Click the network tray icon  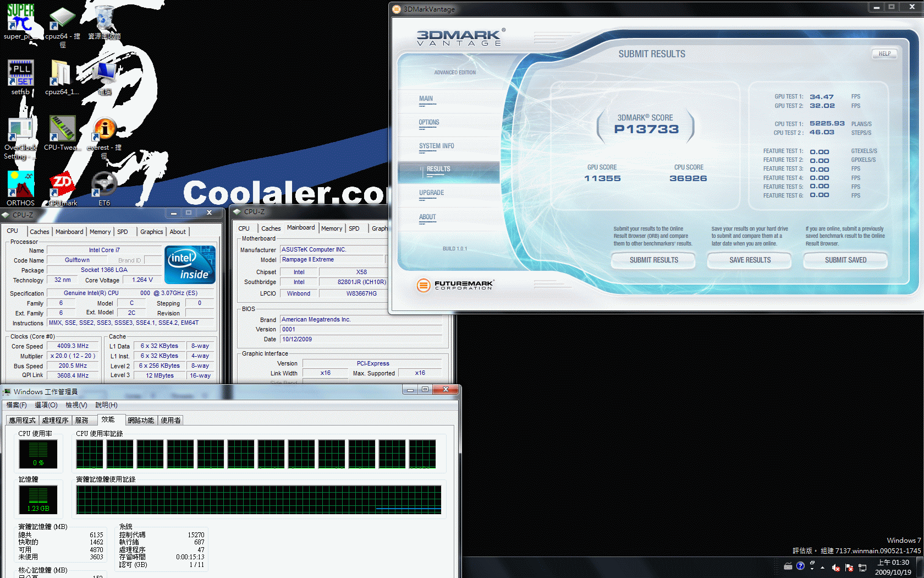pos(862,568)
